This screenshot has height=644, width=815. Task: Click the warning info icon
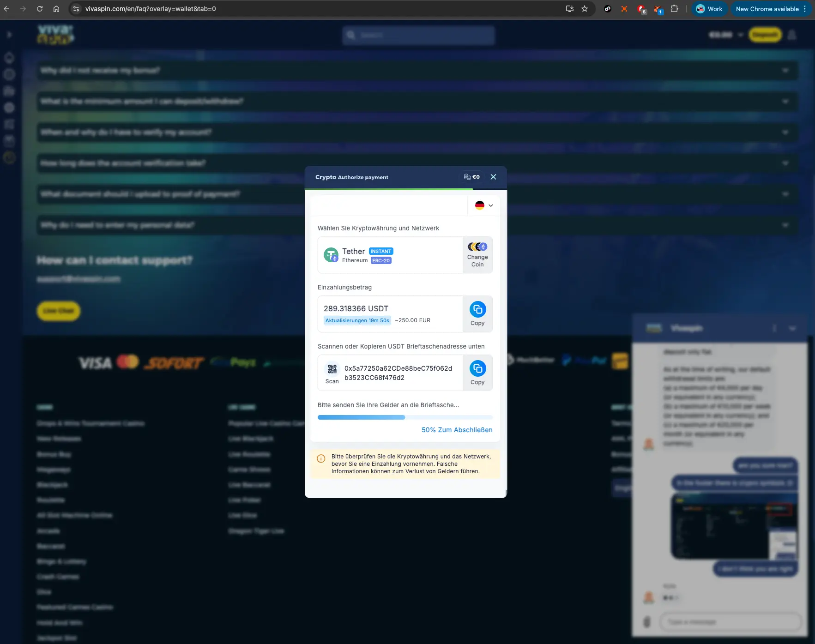point(321,458)
